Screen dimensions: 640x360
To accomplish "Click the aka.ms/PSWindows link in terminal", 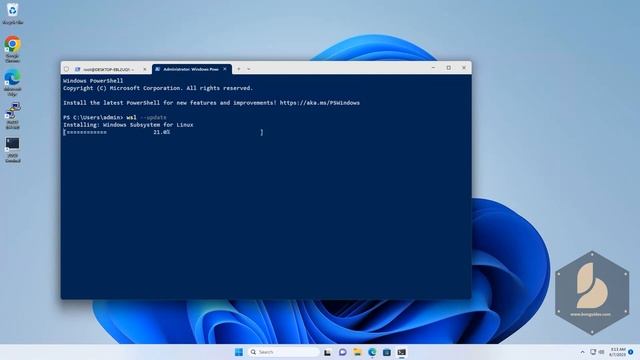I will pos(320,103).
